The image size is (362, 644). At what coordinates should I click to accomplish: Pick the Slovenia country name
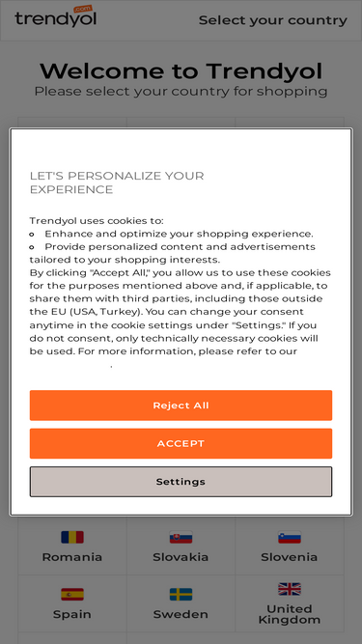(290, 557)
